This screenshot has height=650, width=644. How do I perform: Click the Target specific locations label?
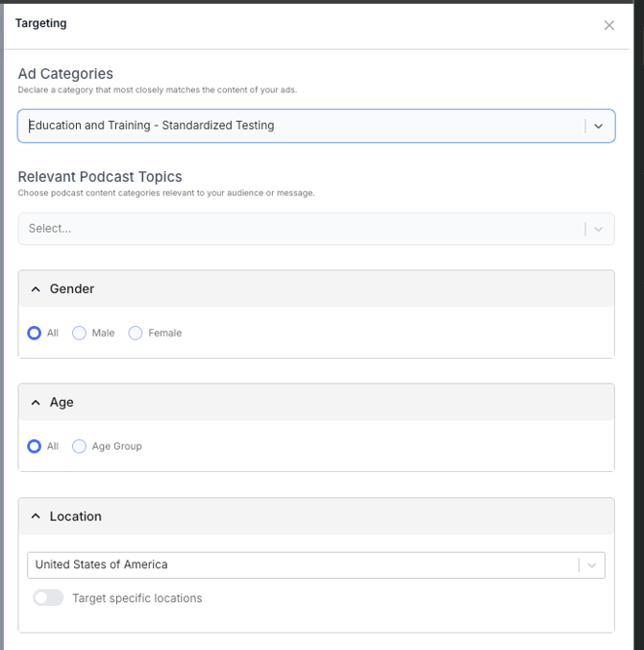[137, 598]
